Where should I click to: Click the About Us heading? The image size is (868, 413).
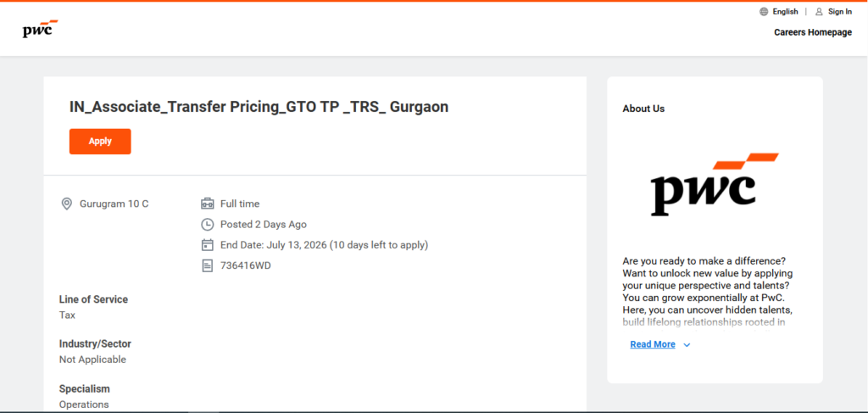643,109
